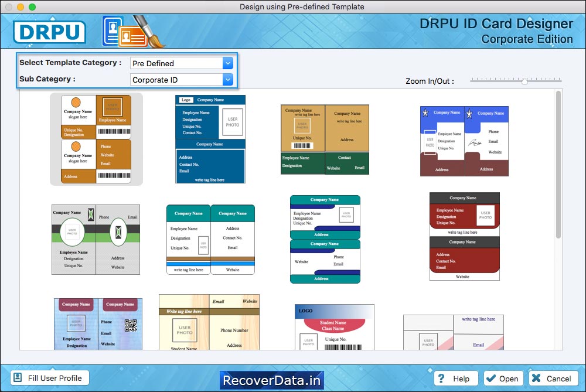The image size is (586, 392).
Task: Select the orange barcode ID template
Action: coord(97,139)
